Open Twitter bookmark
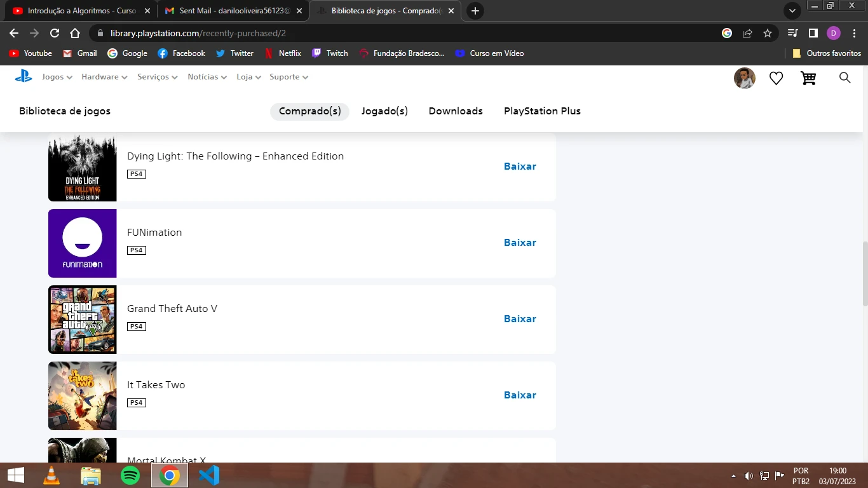Viewport: 868px width, 488px height. coord(234,53)
